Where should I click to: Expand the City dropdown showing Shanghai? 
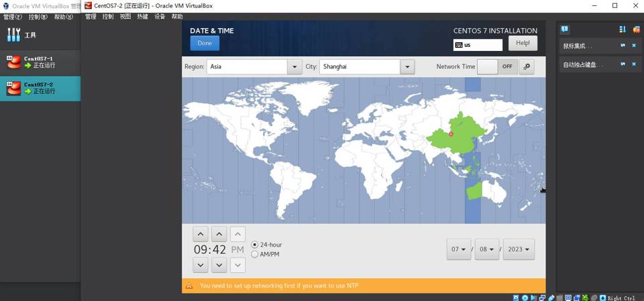407,66
